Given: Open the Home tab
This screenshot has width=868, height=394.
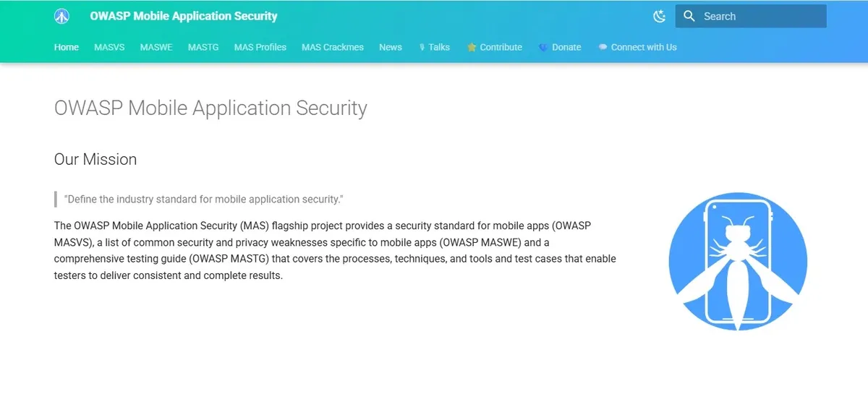Looking at the screenshot, I should tap(67, 47).
